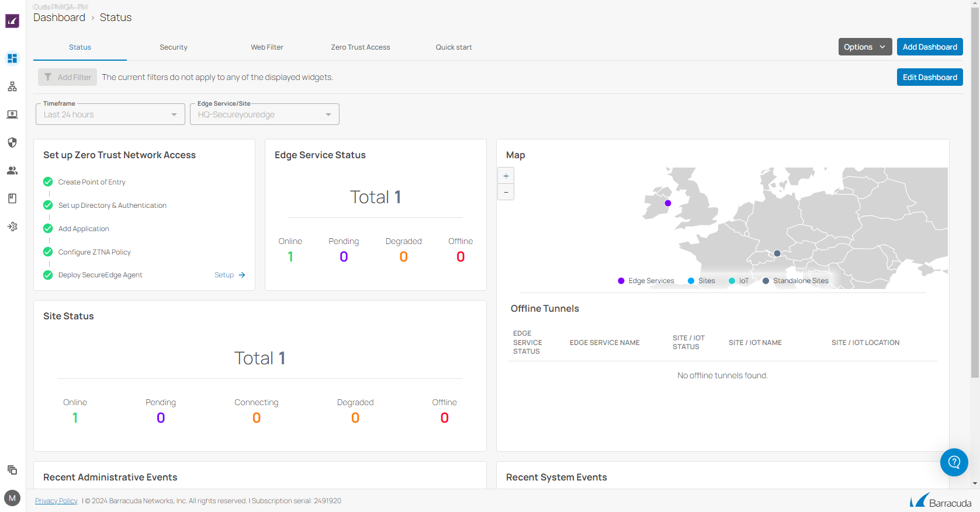Select the Dashboard sidebar icon
Viewport: 980px width, 512px height.
[12, 58]
